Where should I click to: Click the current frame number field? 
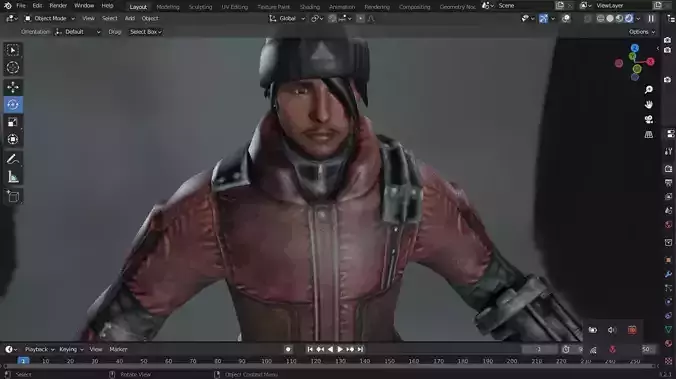[539, 349]
